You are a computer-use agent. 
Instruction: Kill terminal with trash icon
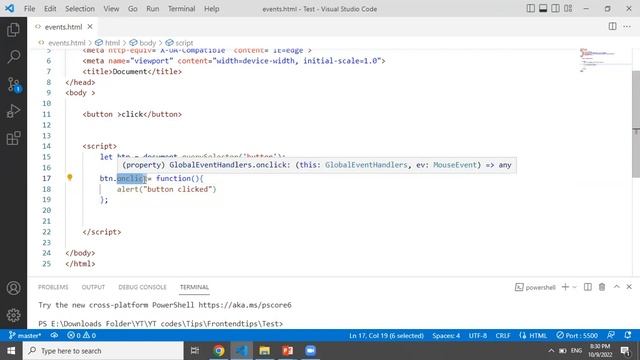[602, 287]
